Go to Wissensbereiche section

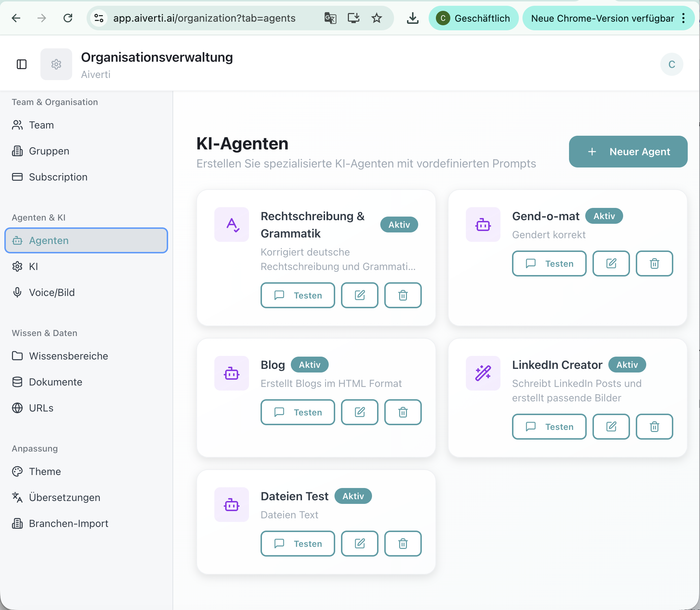(68, 356)
